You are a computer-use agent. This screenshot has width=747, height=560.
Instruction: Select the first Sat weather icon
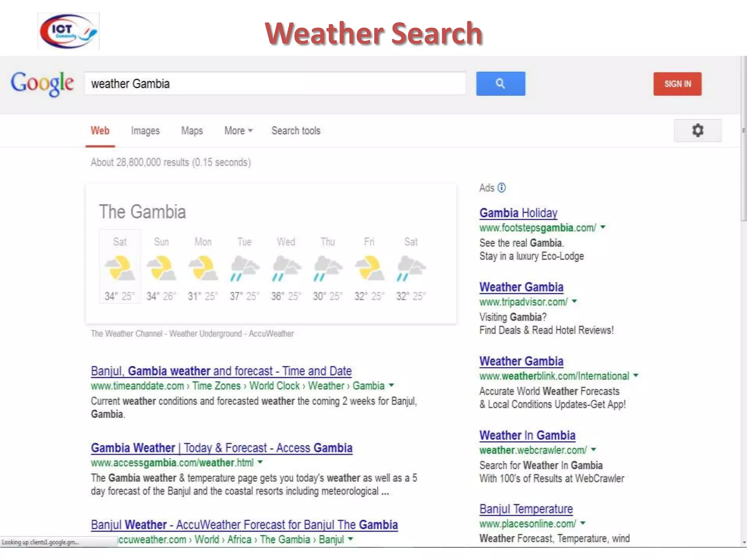pos(120,268)
